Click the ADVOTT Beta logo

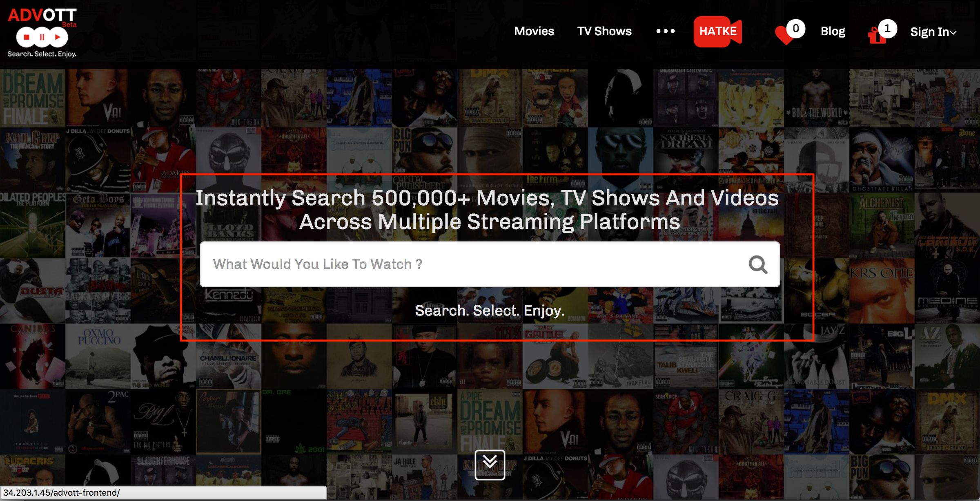[42, 33]
